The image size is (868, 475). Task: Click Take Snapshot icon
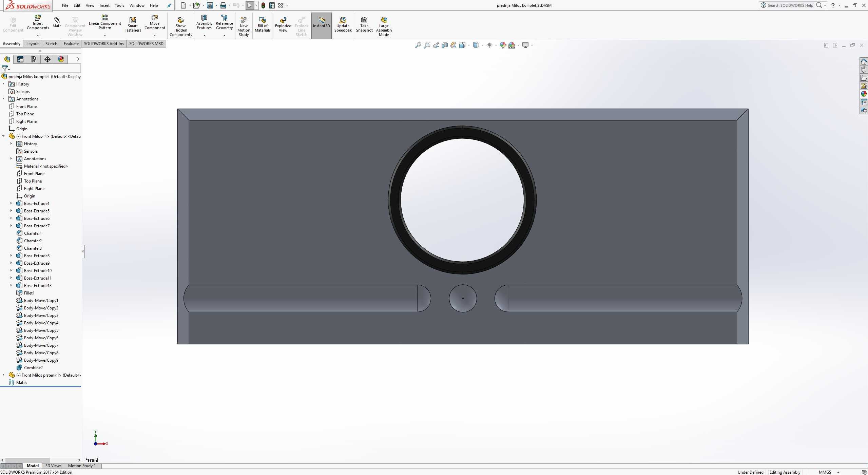[364, 20]
